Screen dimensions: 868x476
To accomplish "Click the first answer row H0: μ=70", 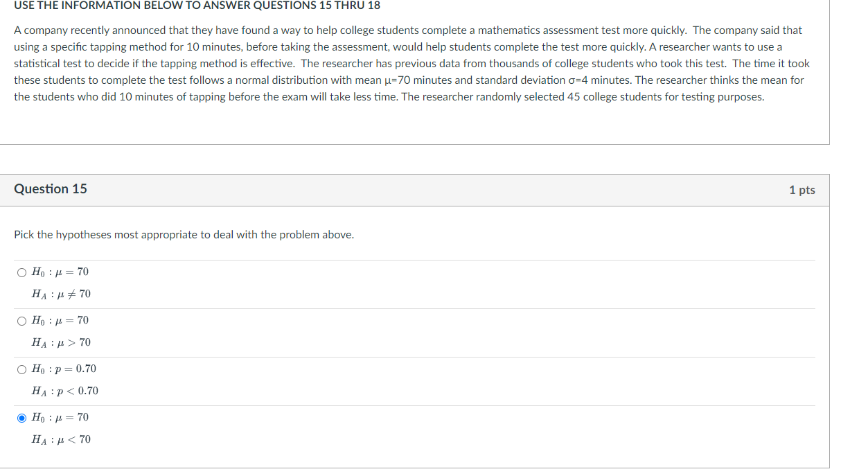I will pyautogui.click(x=60, y=272).
